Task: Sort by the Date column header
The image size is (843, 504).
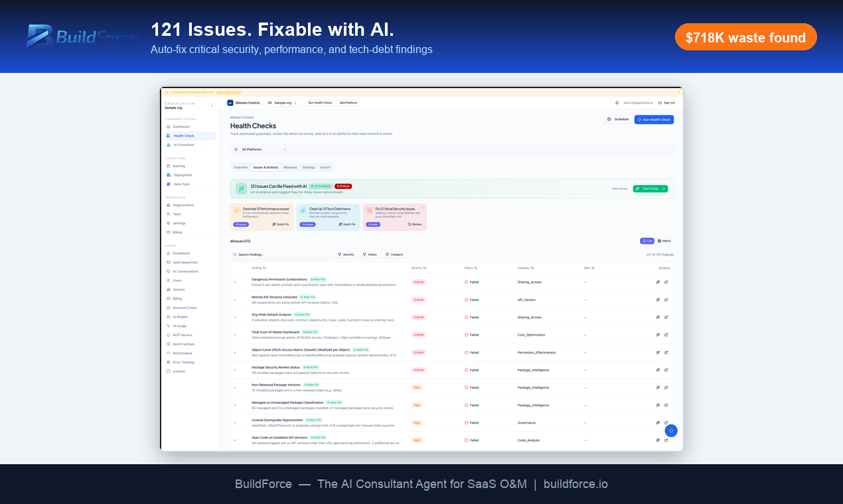Action: (589, 268)
